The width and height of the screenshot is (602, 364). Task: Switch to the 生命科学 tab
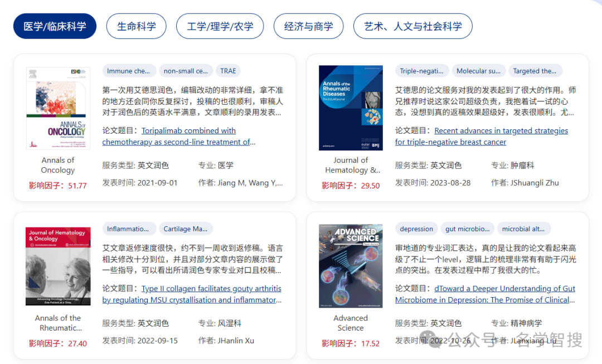[x=136, y=26]
